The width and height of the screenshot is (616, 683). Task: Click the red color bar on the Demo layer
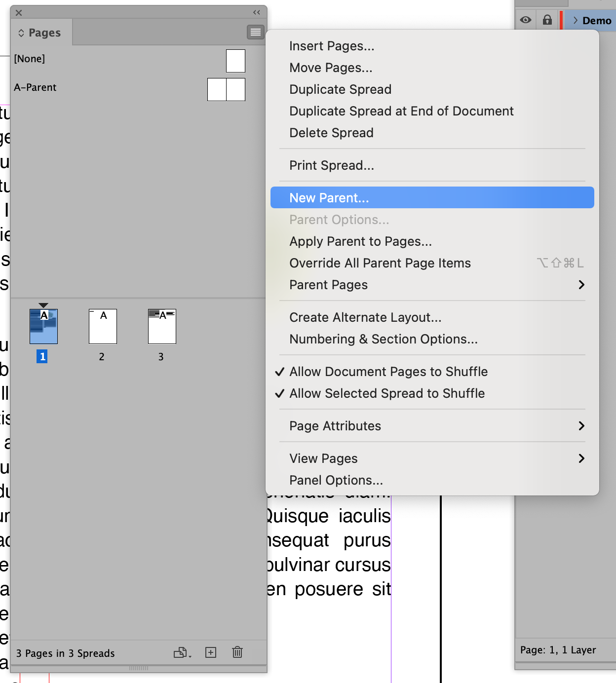(x=561, y=20)
